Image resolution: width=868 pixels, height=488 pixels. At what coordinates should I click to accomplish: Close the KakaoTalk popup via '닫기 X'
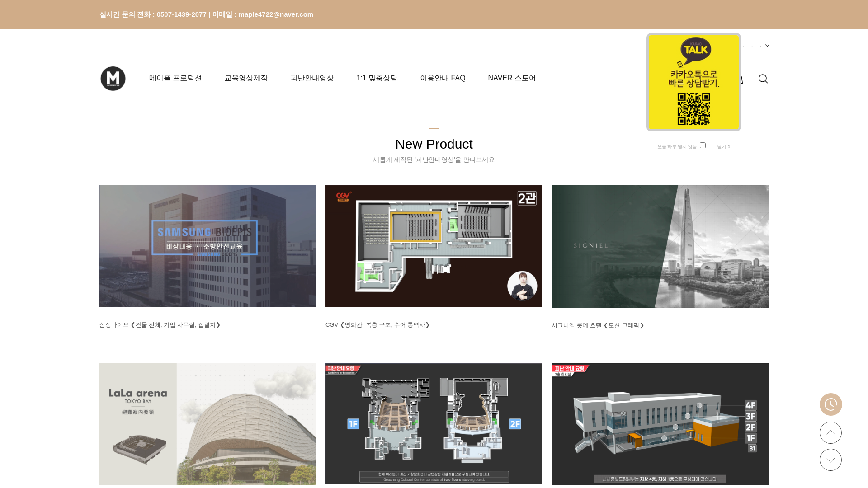[x=724, y=147]
